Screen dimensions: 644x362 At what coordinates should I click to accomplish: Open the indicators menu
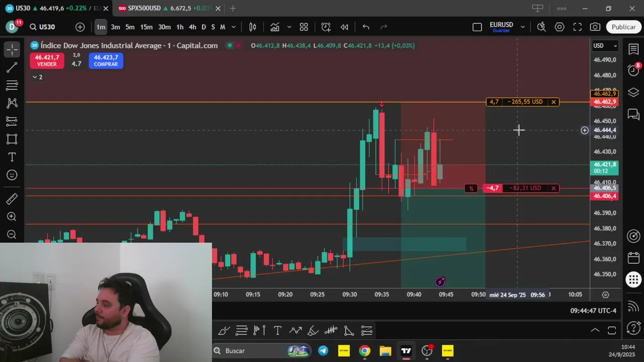click(x=275, y=27)
